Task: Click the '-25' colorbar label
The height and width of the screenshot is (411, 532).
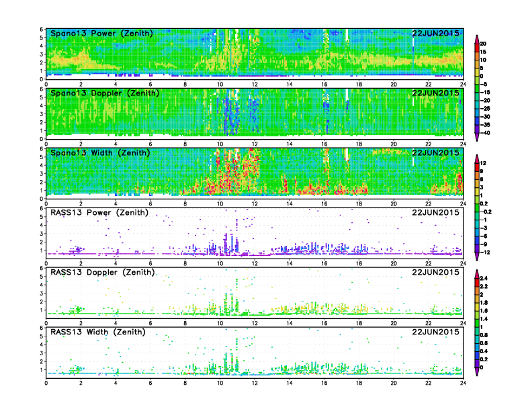Action: click(x=485, y=109)
